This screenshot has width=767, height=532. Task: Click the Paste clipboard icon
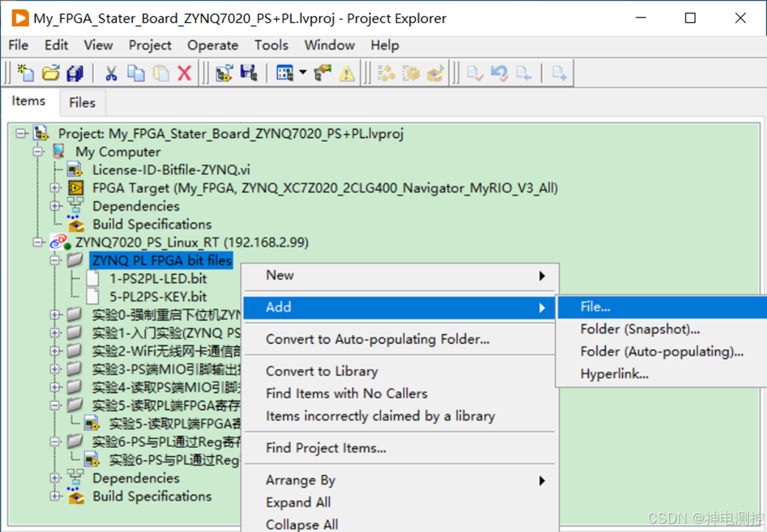(161, 73)
